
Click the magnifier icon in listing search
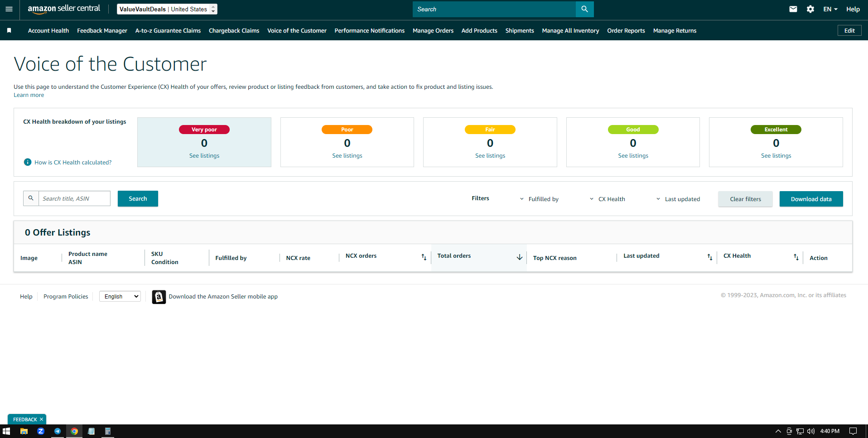coord(31,198)
